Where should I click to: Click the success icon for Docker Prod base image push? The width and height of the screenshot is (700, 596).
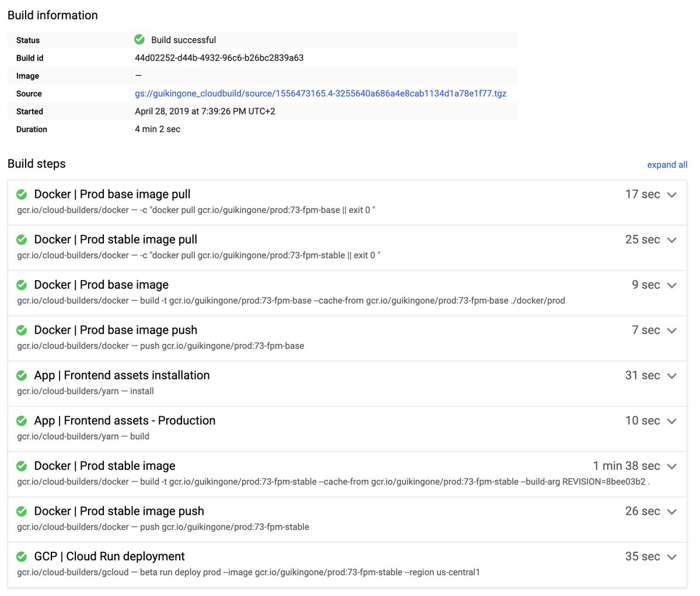(x=22, y=330)
